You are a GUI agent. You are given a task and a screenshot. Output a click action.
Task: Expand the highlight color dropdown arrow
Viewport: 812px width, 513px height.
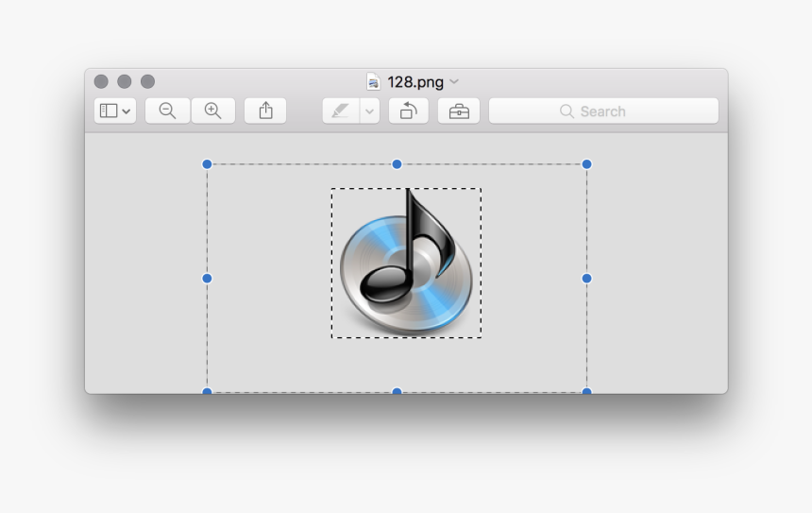370,111
